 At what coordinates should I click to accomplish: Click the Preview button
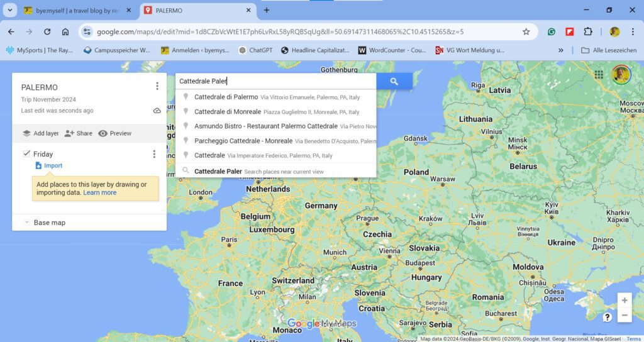click(x=115, y=133)
